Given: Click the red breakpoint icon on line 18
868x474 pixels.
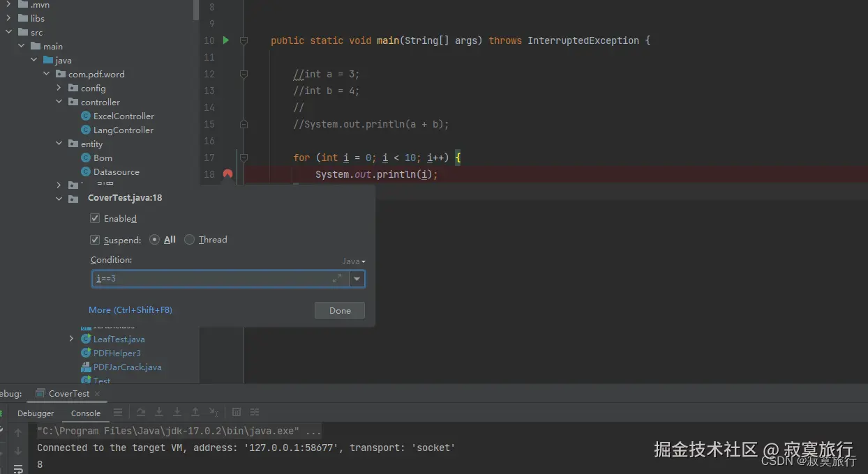Looking at the screenshot, I should [227, 174].
